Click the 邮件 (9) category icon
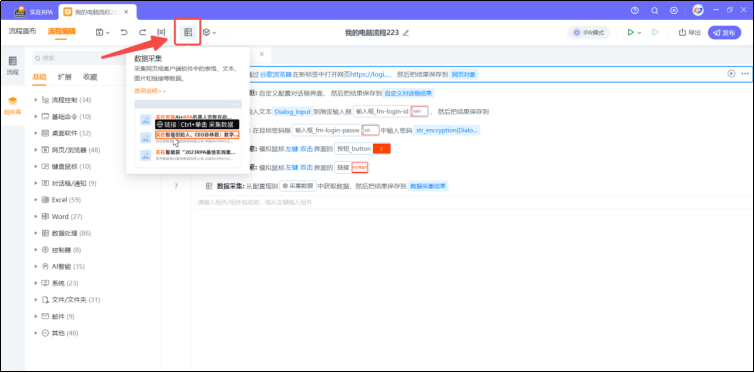Screen dimensions: 755x373 click(x=45, y=317)
